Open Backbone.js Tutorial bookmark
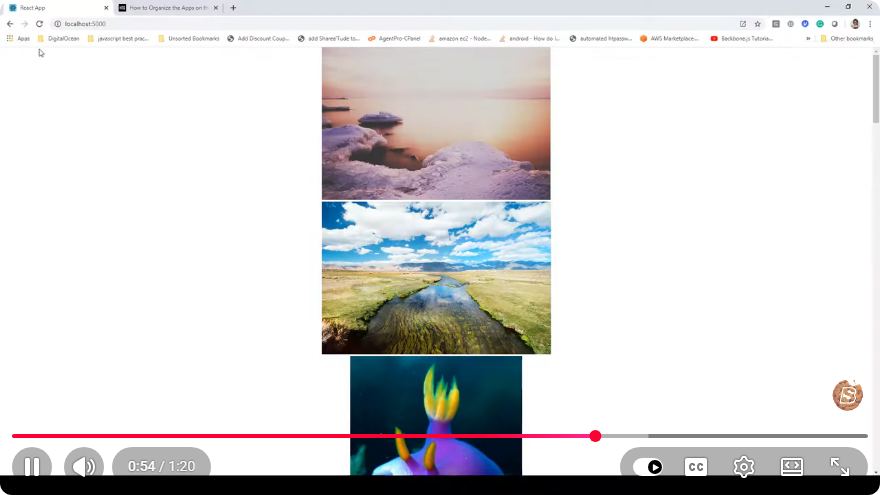This screenshot has width=880, height=495. [x=741, y=38]
